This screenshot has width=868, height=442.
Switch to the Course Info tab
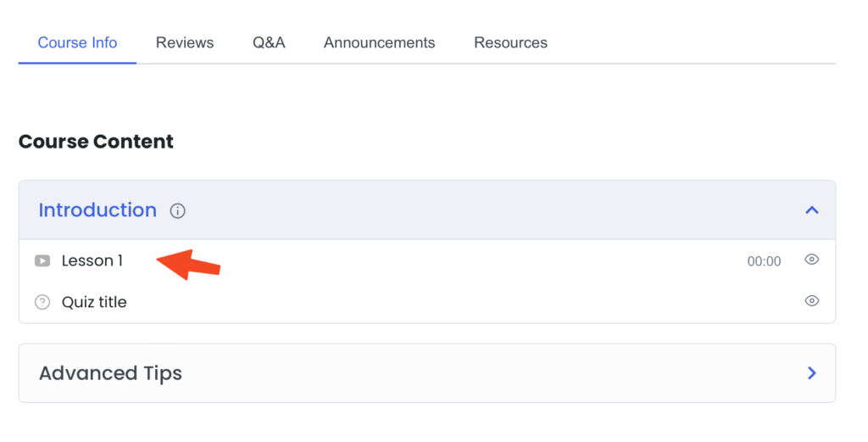coord(77,42)
